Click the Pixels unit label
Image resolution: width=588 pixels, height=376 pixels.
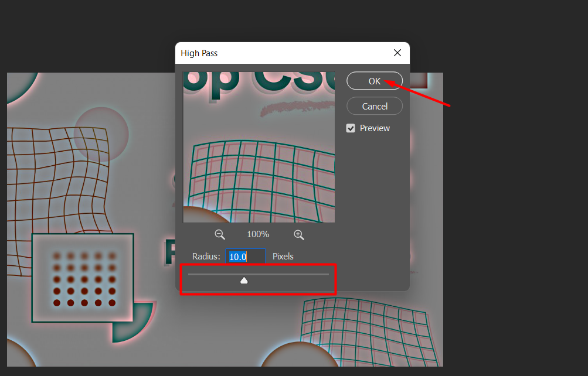(283, 257)
